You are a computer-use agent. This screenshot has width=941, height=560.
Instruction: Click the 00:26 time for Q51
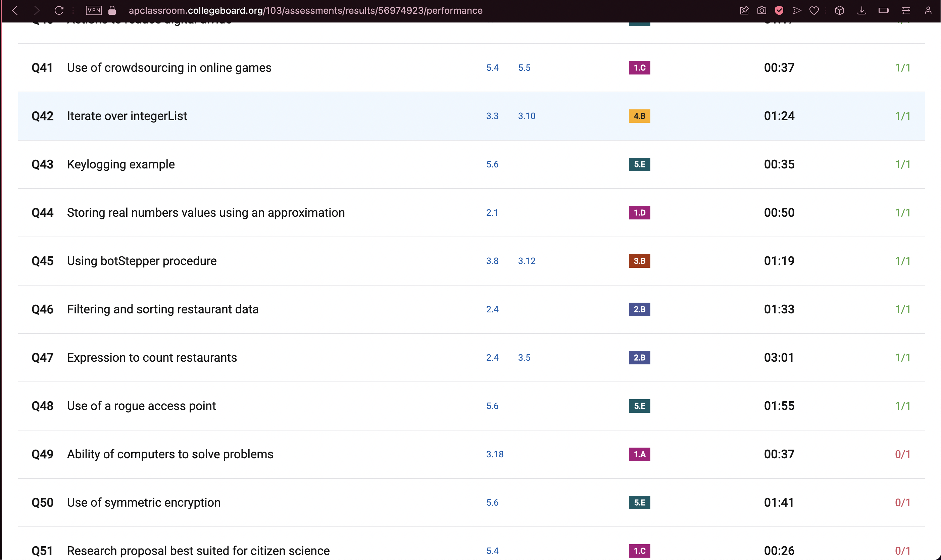pyautogui.click(x=779, y=551)
